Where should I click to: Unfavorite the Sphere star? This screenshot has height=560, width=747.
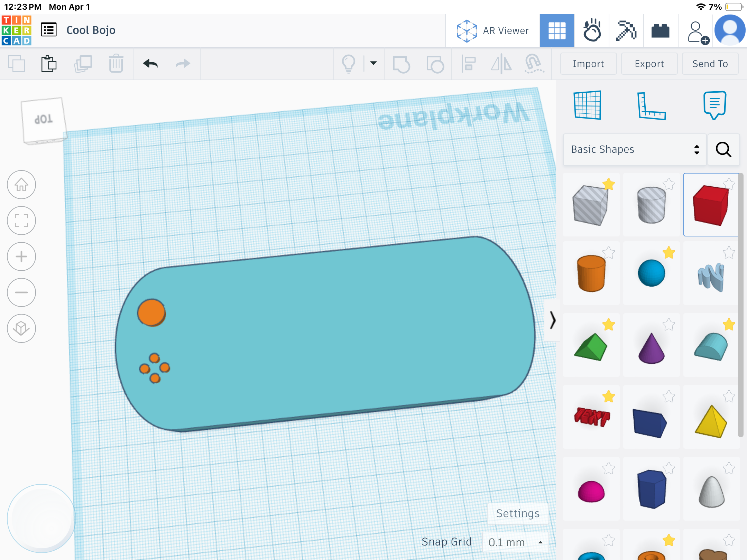669,253
